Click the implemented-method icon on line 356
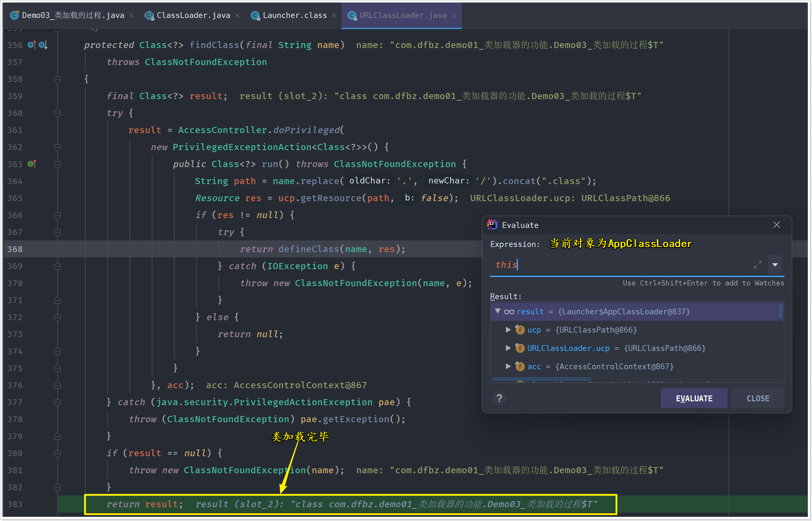 click(x=43, y=45)
